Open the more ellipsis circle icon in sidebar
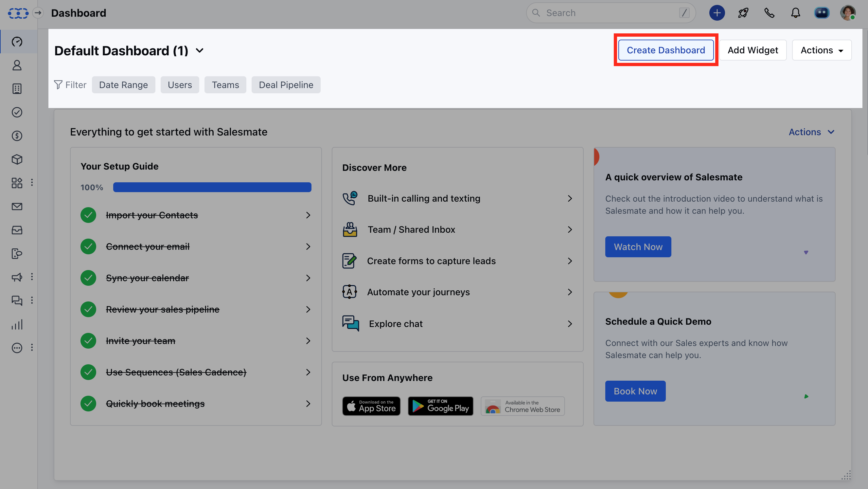The width and height of the screenshot is (868, 489). (x=17, y=348)
